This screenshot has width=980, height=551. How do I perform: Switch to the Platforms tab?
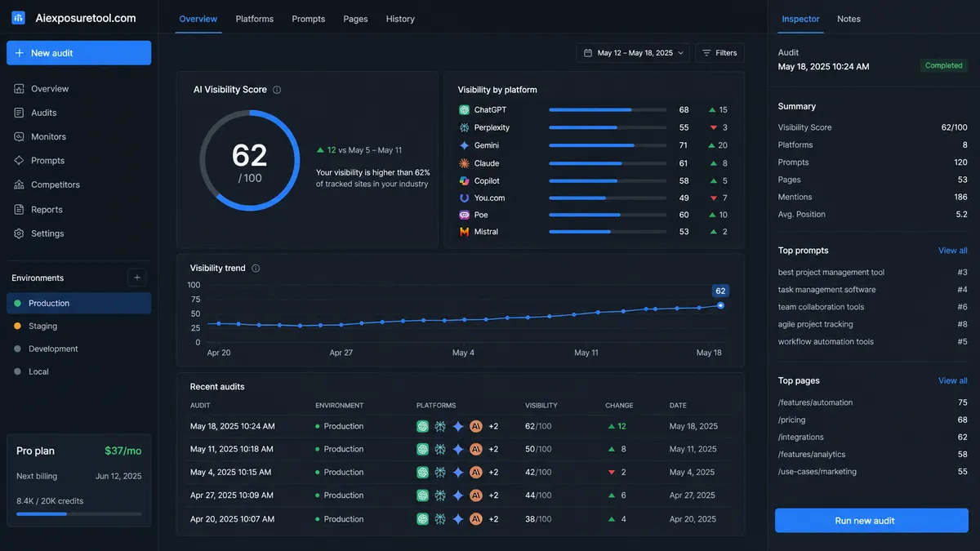coord(255,19)
